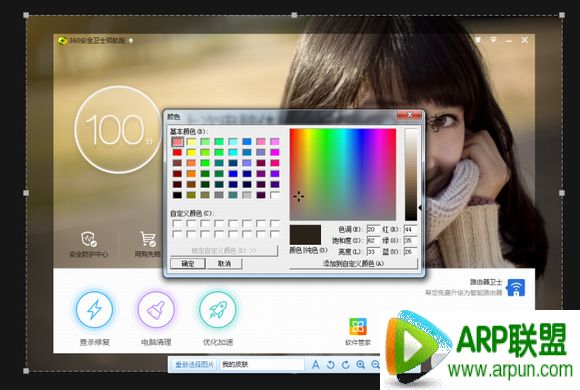The height and width of the screenshot is (390, 580).
Task: Cancel the color dialog with 取消
Action: tap(224, 263)
